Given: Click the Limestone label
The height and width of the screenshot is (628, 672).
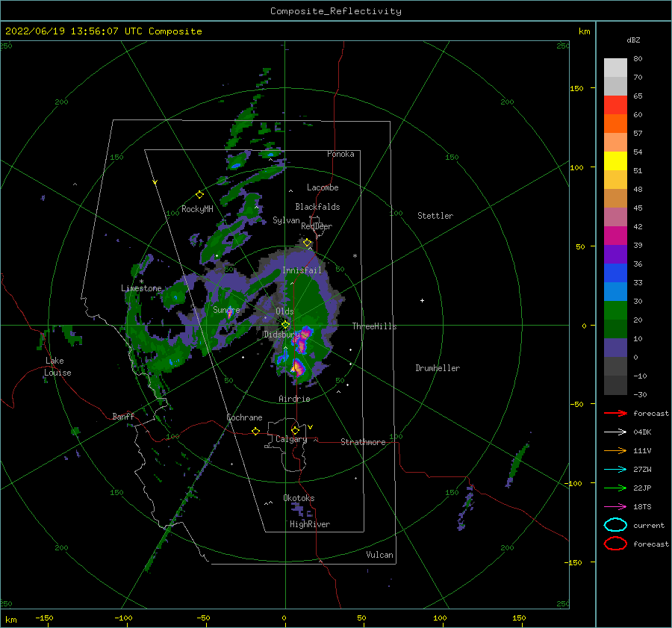Looking at the screenshot, I should pos(141,288).
